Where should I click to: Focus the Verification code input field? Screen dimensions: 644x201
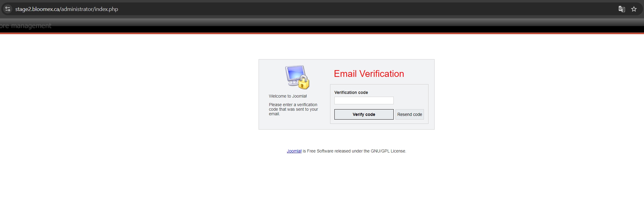364,100
